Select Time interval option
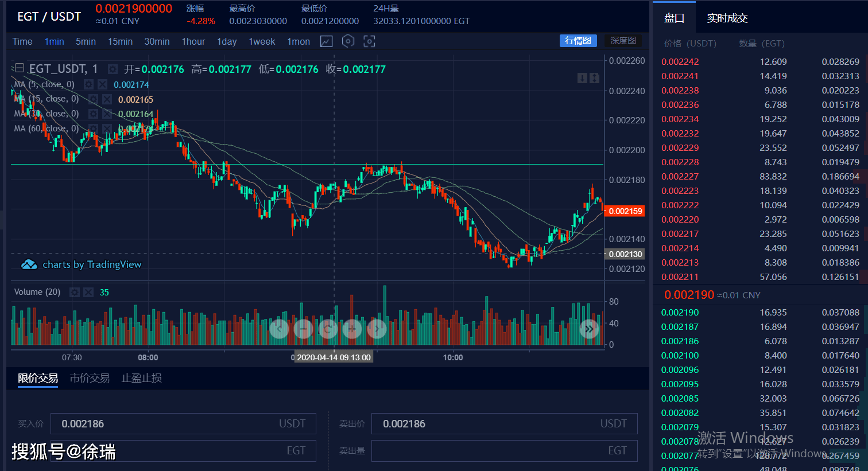The width and height of the screenshot is (868, 471). (x=22, y=41)
